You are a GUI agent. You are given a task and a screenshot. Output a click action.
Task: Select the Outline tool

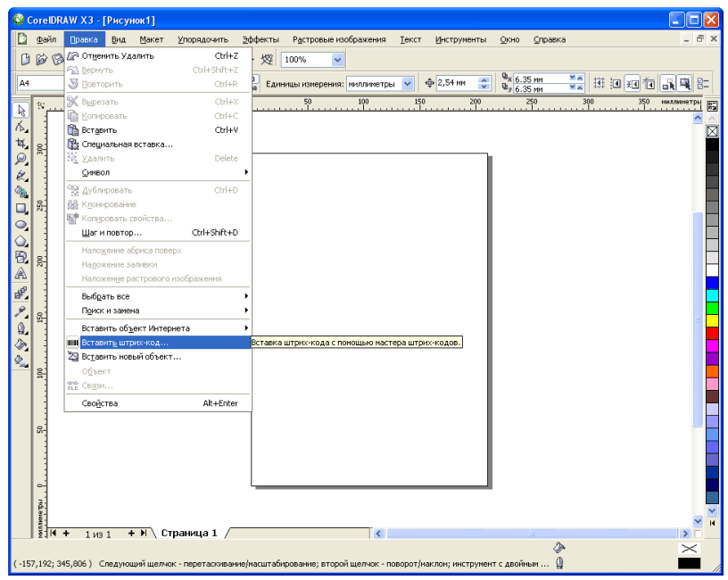click(21, 328)
